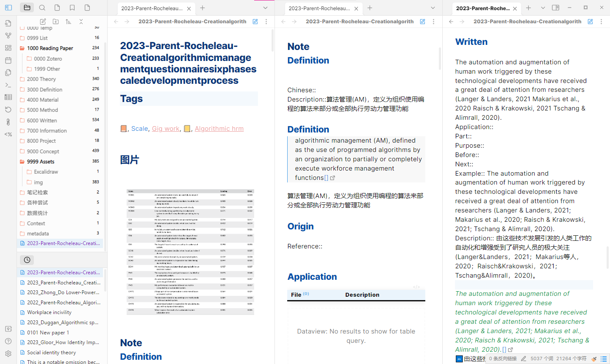The height and width of the screenshot is (364, 610).
Task: Open the help icon in ribbon
Action: (x=8, y=341)
